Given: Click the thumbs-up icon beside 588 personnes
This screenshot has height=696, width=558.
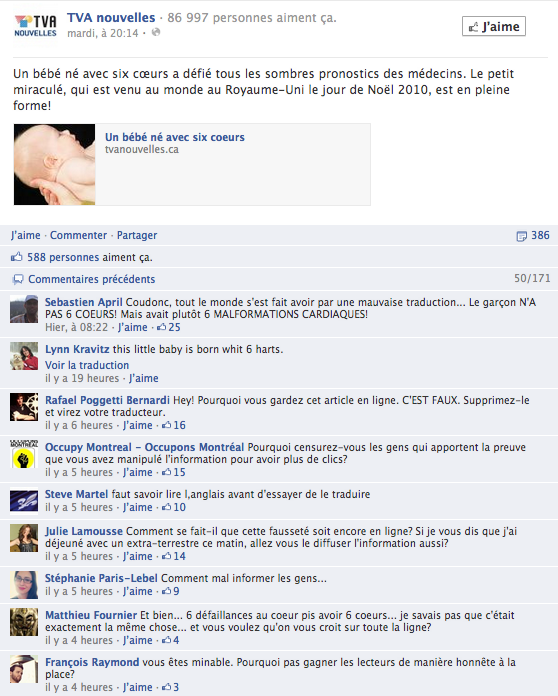Looking at the screenshot, I should point(16,257).
